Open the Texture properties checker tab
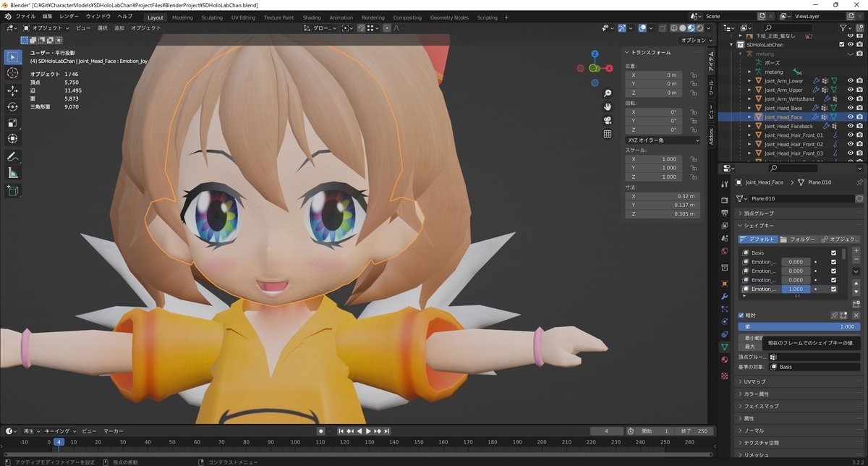Screen dimensions: 868x466 pyautogui.click(x=725, y=376)
